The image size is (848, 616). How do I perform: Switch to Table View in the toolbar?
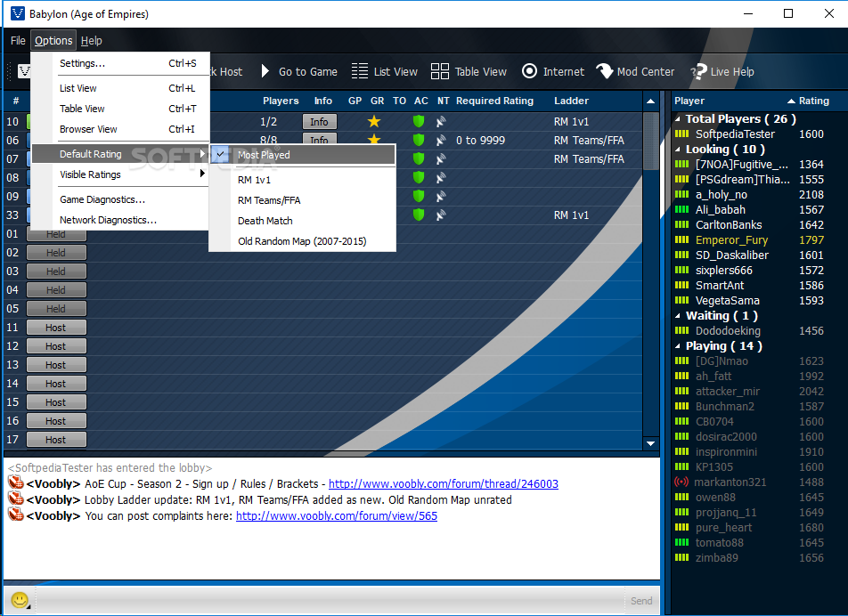tap(469, 71)
